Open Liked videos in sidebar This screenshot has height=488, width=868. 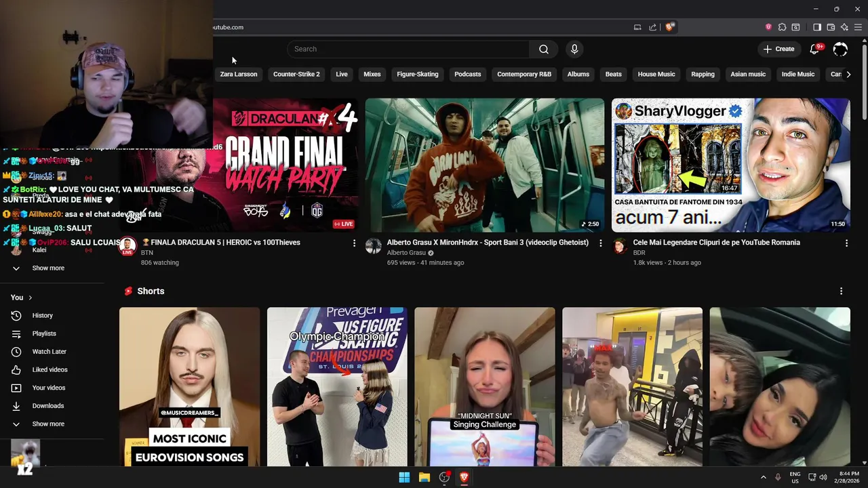point(52,369)
